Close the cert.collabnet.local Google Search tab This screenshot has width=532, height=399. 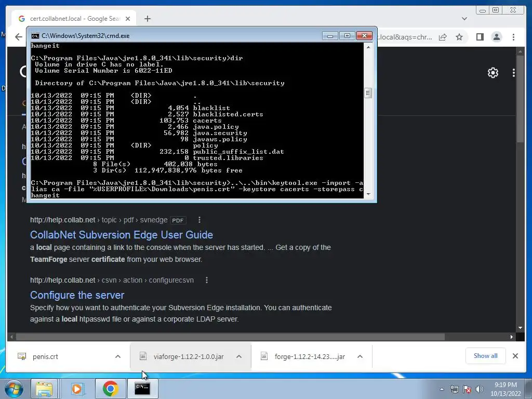(x=128, y=19)
